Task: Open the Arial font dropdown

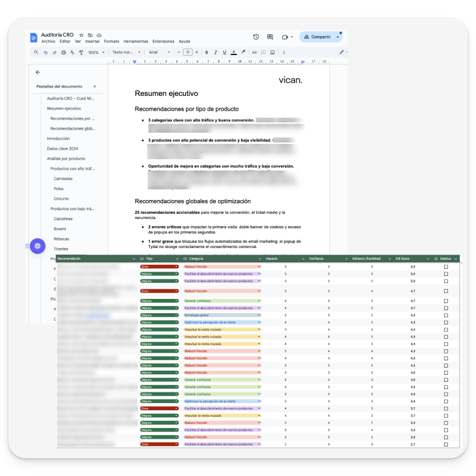Action: pyautogui.click(x=159, y=52)
